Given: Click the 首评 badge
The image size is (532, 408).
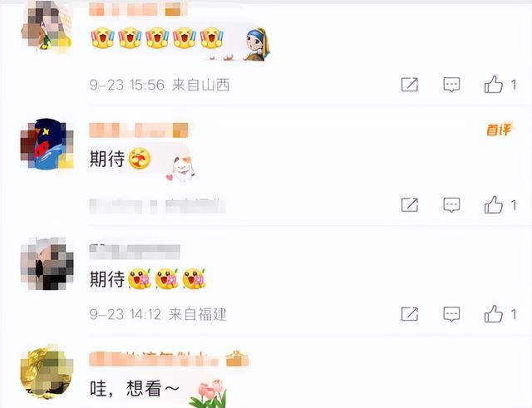Looking at the screenshot, I should (x=500, y=130).
